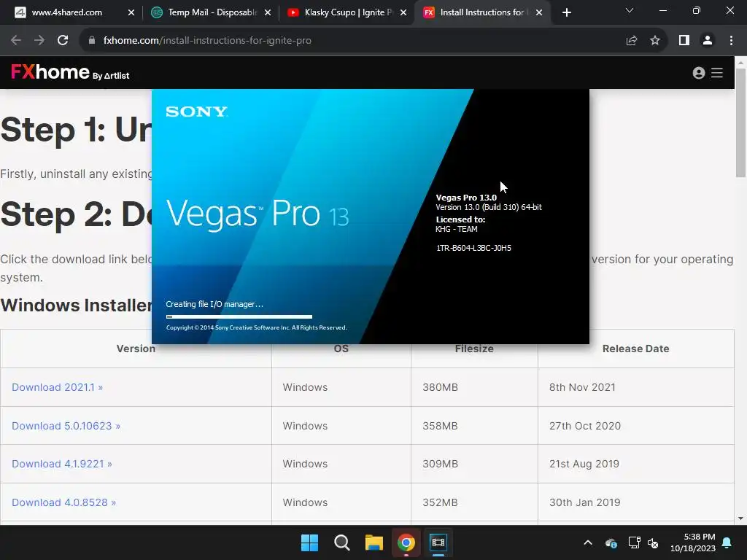Show hidden system tray icons

tap(588, 542)
